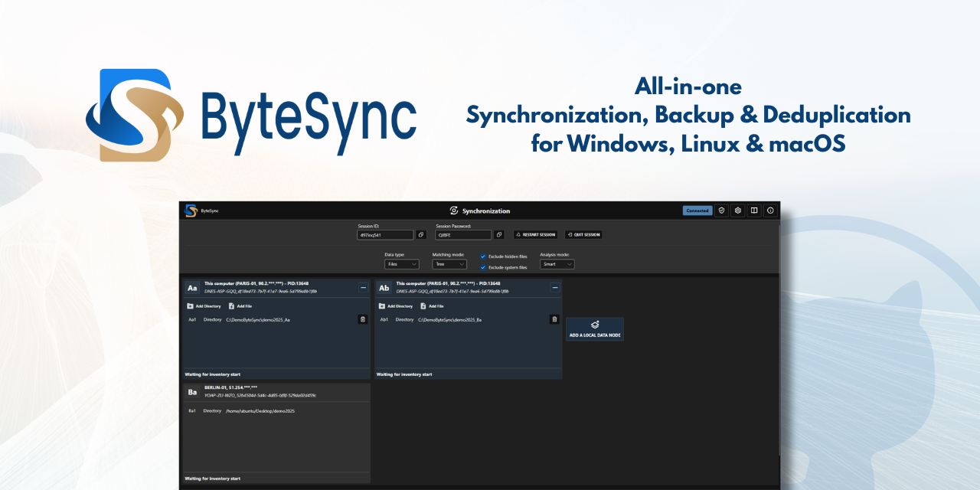Click the Add a Local Data Node button

(x=594, y=329)
